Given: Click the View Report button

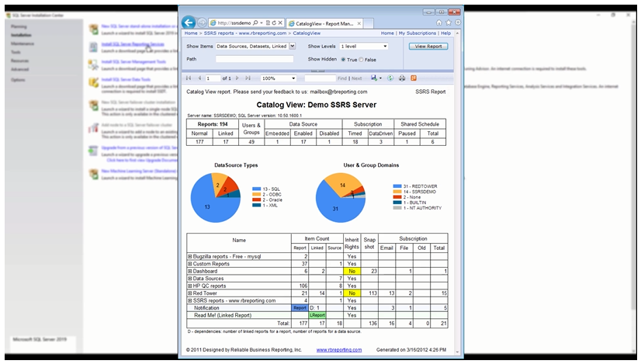Looking at the screenshot, I should pos(428,47).
